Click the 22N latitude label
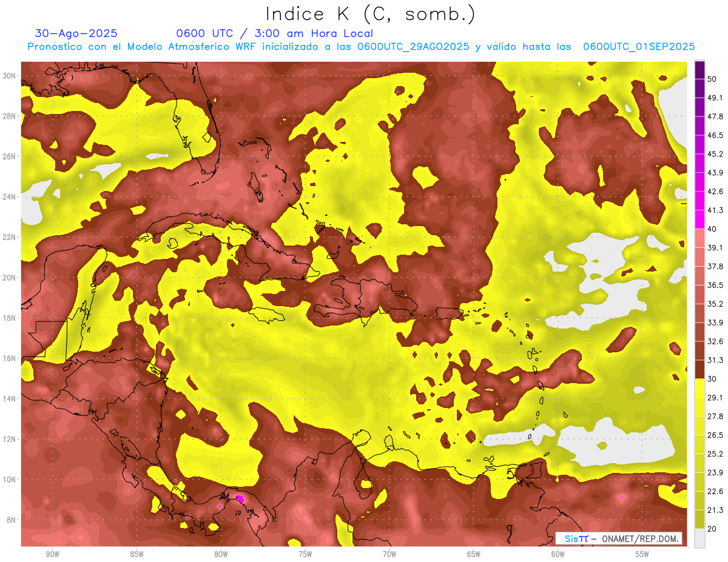 10,237
